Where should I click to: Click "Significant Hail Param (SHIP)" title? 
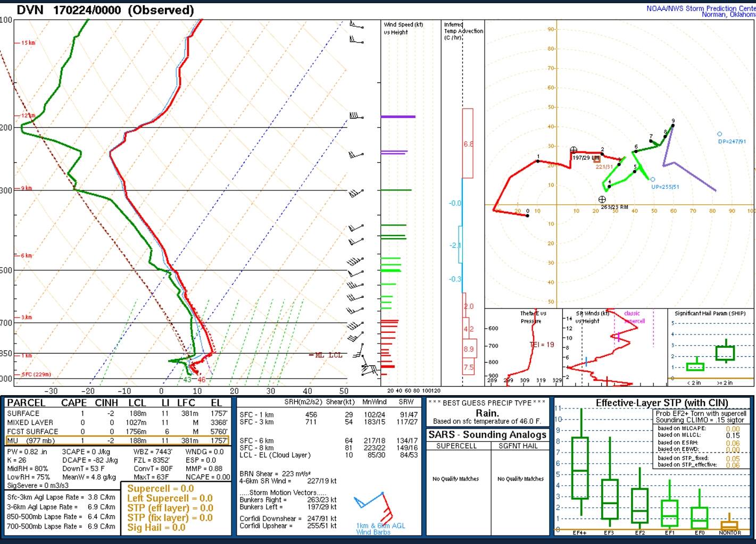click(x=710, y=313)
